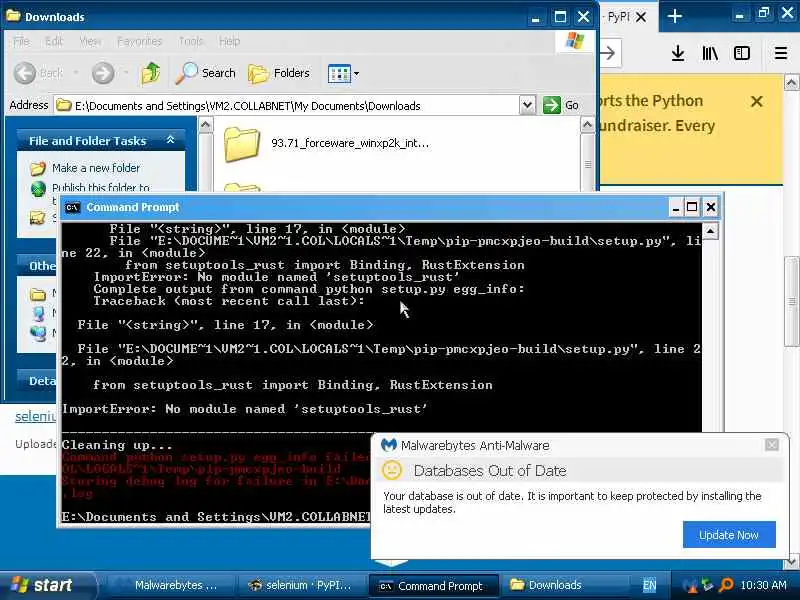This screenshot has height=600, width=800.
Task: Open Firefox library icon
Action: click(710, 53)
